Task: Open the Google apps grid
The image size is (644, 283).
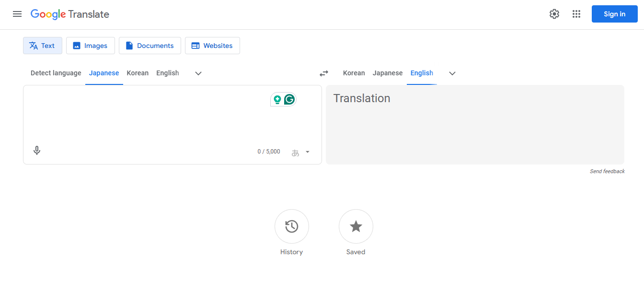Action: click(x=576, y=14)
